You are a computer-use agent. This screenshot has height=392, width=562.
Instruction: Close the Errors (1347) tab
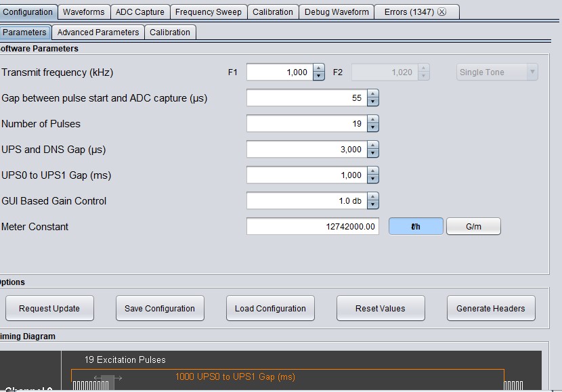[x=442, y=12]
